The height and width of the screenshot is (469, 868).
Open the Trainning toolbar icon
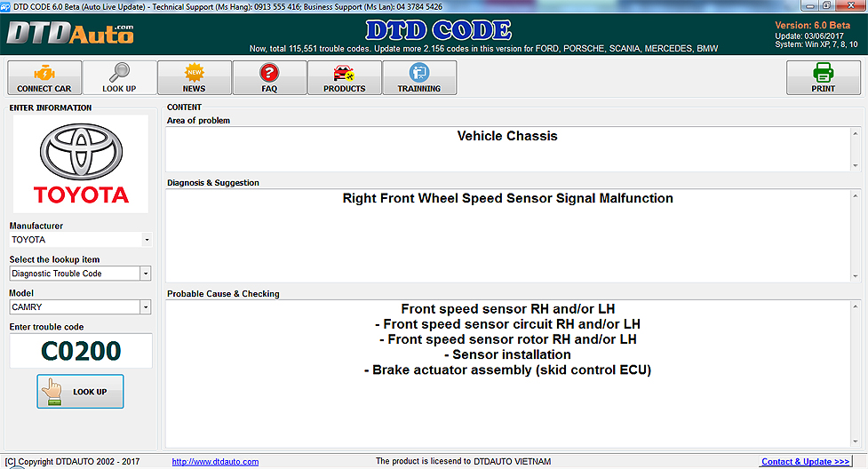[x=419, y=73]
